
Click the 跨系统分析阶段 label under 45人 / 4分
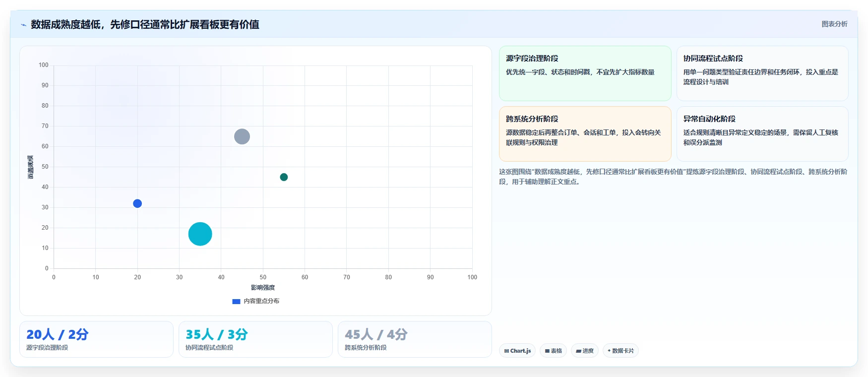366,348
